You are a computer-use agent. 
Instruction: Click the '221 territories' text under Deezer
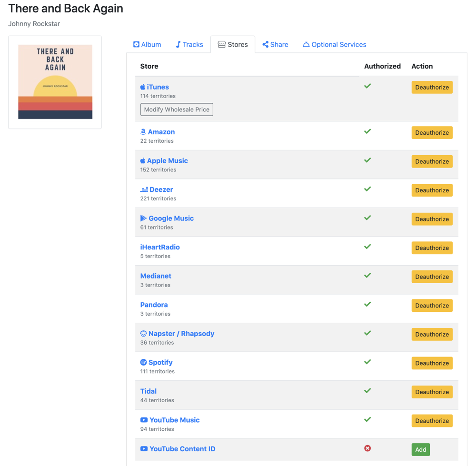point(158,198)
